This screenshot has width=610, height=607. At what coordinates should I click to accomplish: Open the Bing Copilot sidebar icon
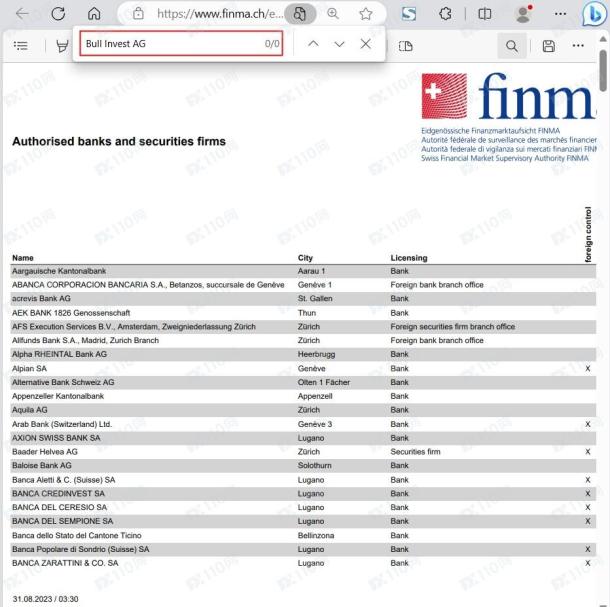[595, 14]
